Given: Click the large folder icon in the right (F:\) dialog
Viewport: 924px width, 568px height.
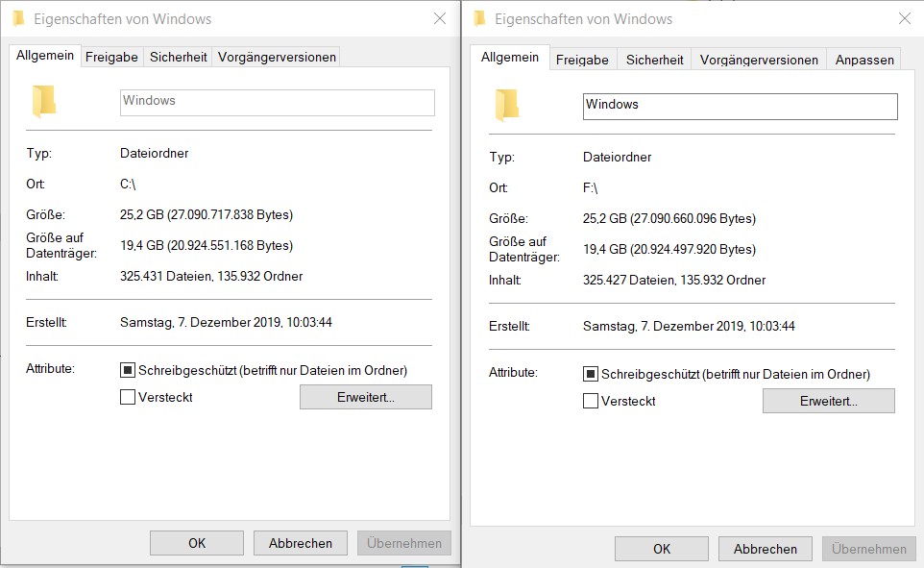Looking at the screenshot, I should click(x=507, y=105).
